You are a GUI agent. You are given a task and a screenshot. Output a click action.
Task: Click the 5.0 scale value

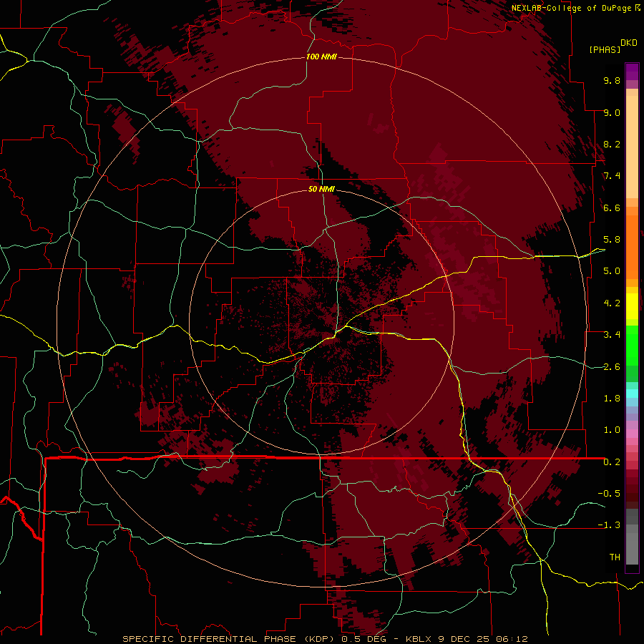tap(612, 271)
